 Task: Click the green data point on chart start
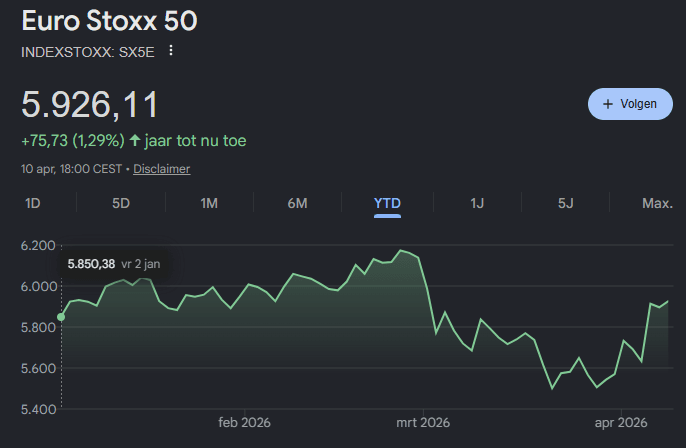[x=61, y=317]
